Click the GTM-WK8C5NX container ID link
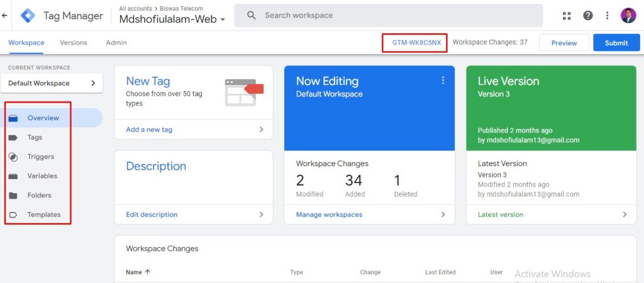 pos(416,43)
